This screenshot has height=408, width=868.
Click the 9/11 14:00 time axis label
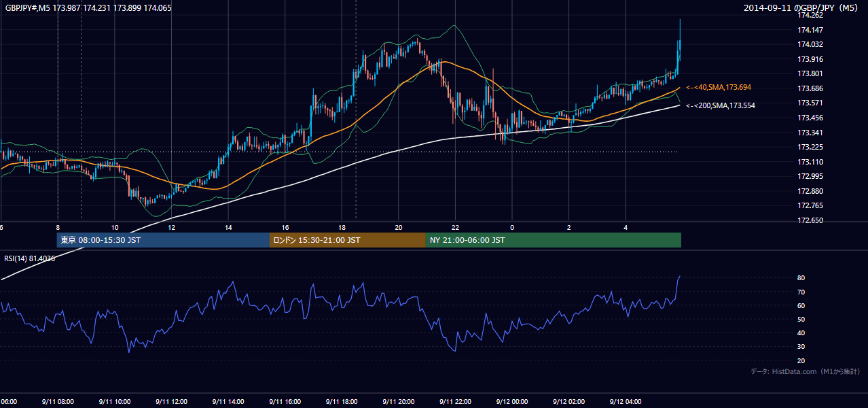click(228, 402)
